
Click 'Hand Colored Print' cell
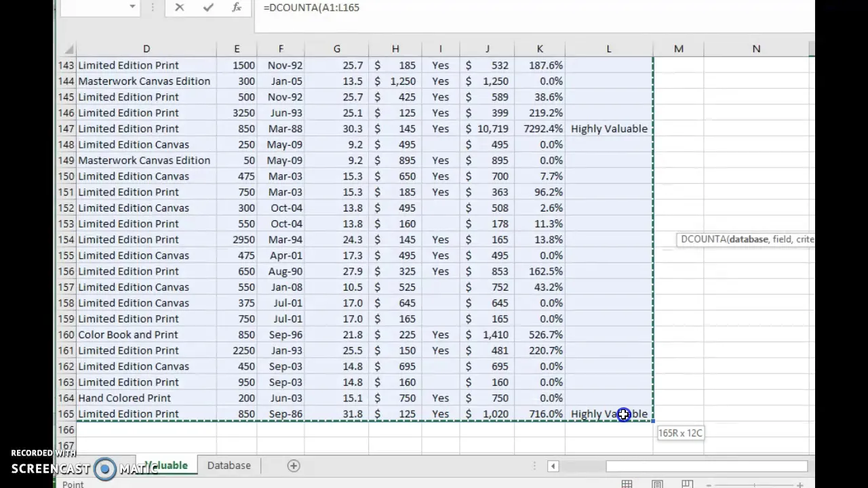(146, 398)
